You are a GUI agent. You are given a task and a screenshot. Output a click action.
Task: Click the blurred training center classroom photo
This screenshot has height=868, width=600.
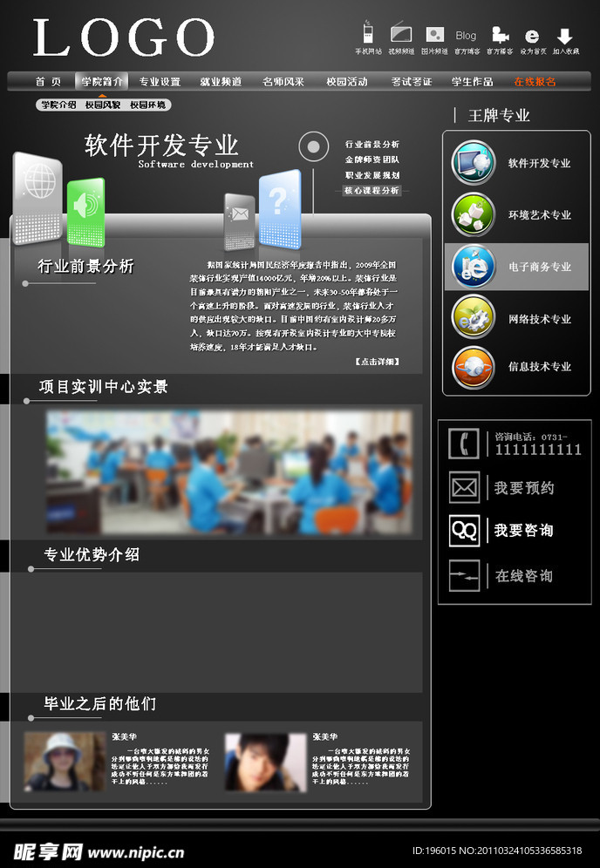click(228, 472)
